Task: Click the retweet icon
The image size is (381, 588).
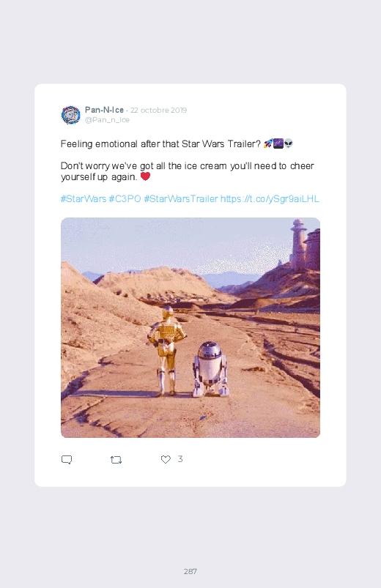Action: point(116,459)
